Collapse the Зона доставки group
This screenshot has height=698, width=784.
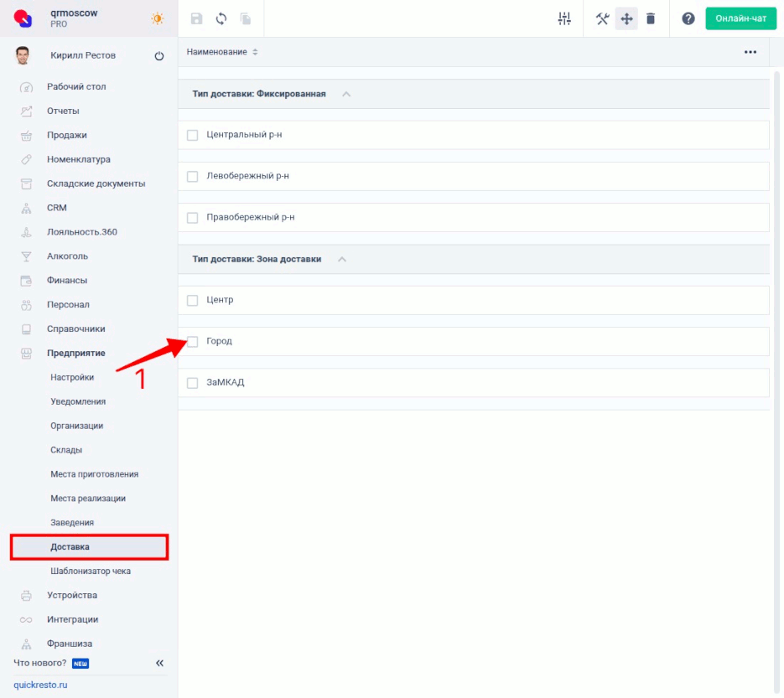click(x=341, y=259)
